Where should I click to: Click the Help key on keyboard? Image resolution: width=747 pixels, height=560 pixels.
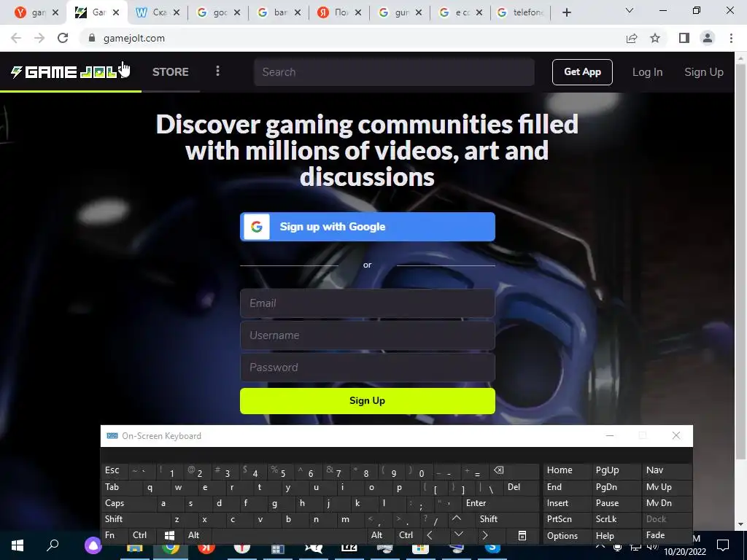[x=616, y=536]
